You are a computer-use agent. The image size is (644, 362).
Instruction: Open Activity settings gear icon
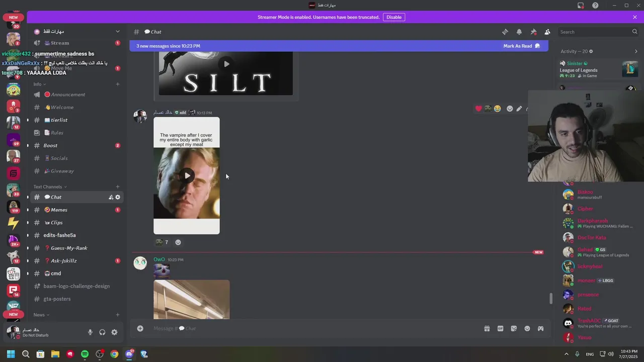click(591, 51)
